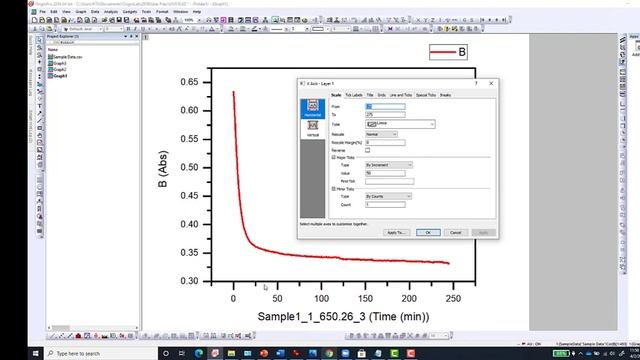Open Minor Ticks Type dropdown (By Counts)
Image resolution: width=640 pixels, height=360 pixels.
pyautogui.click(x=388, y=196)
